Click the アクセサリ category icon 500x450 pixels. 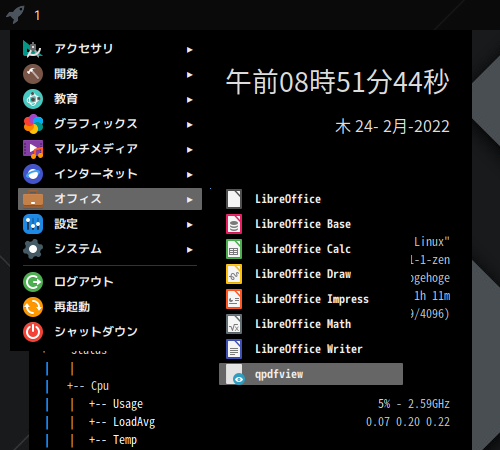click(x=33, y=49)
